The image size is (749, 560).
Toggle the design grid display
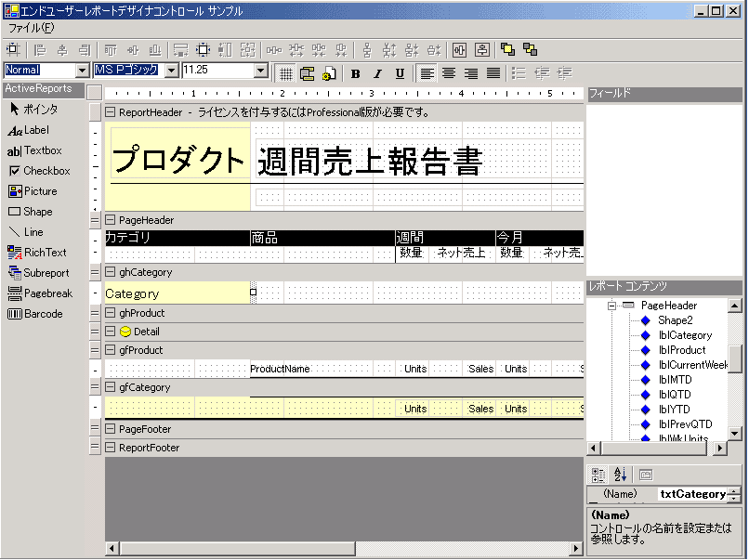[x=285, y=73]
